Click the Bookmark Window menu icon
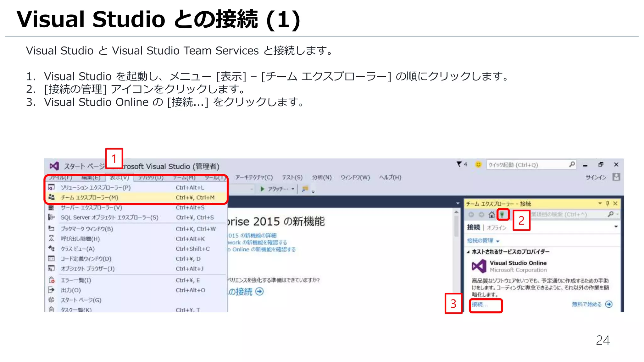Viewport: 644px width, 362px height. coord(51,228)
